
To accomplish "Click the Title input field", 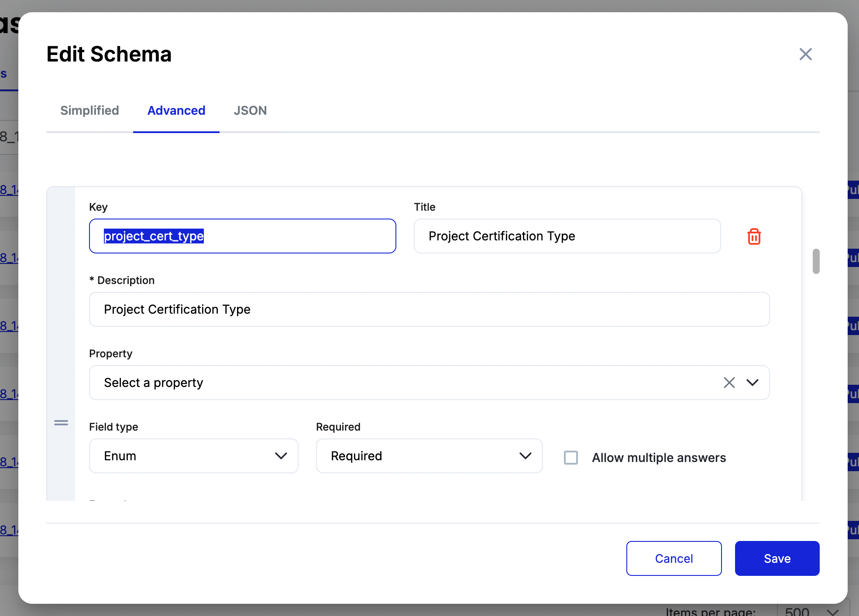I will tap(567, 236).
